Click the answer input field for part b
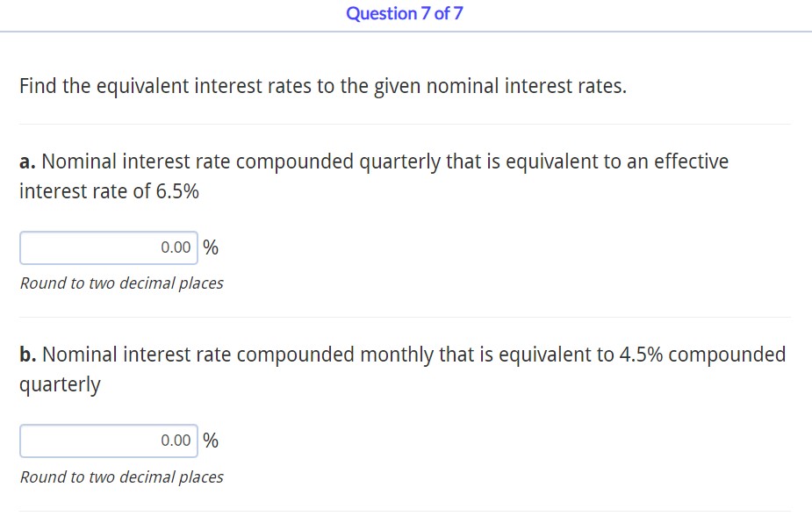Image resolution: width=812 pixels, height=516 pixels. [x=108, y=441]
